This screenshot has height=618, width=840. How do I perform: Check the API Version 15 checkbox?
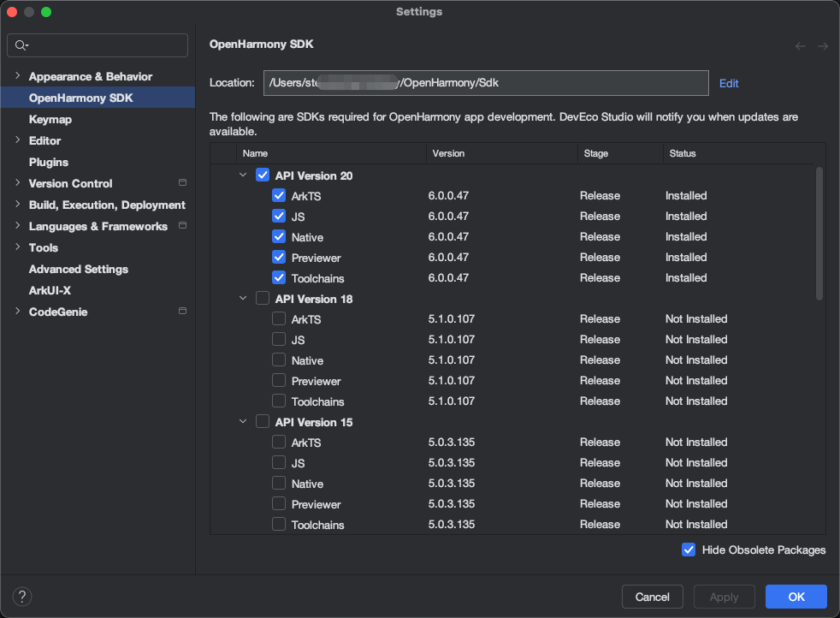click(x=263, y=421)
